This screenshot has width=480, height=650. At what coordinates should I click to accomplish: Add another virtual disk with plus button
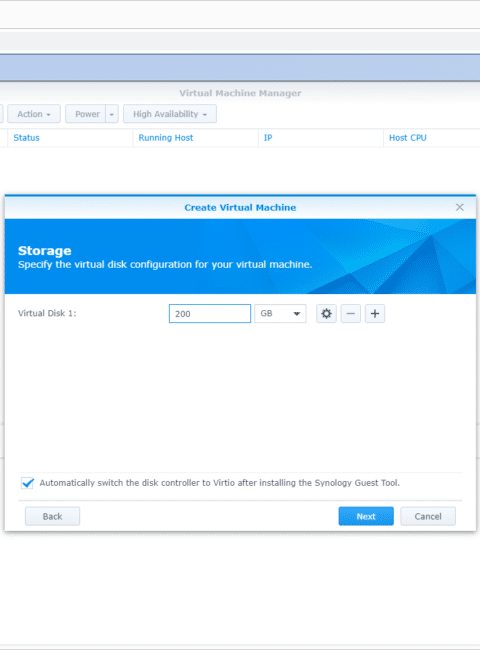[x=375, y=314]
